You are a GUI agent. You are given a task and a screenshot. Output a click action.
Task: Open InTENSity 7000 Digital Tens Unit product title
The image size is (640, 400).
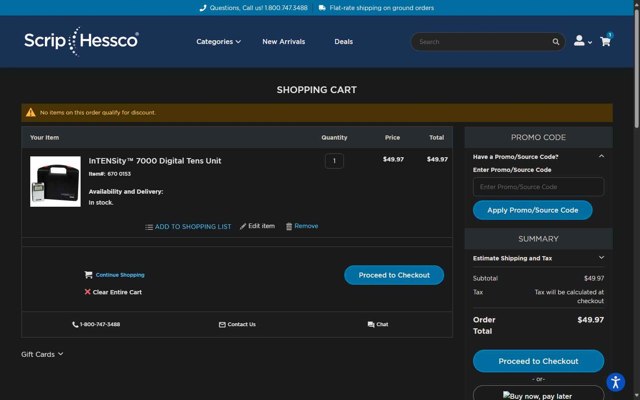click(155, 161)
